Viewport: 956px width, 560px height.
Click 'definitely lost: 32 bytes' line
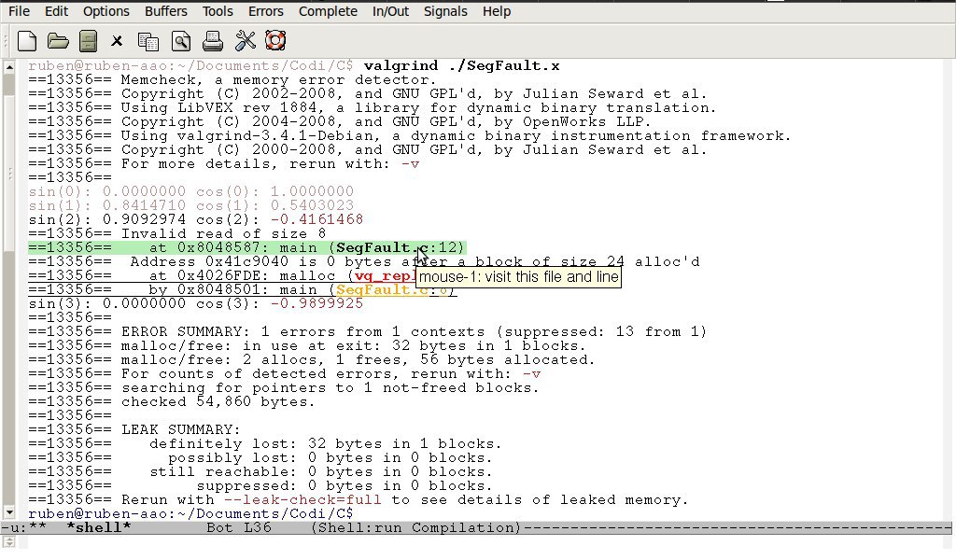click(x=265, y=444)
